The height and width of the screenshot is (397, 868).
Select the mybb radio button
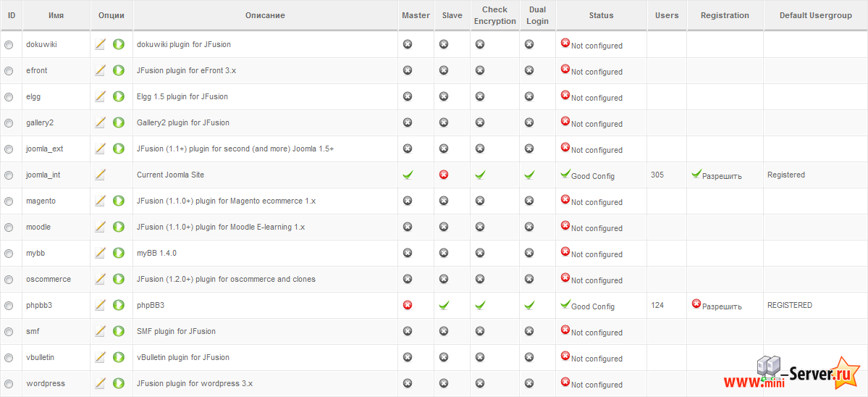pyautogui.click(x=9, y=254)
